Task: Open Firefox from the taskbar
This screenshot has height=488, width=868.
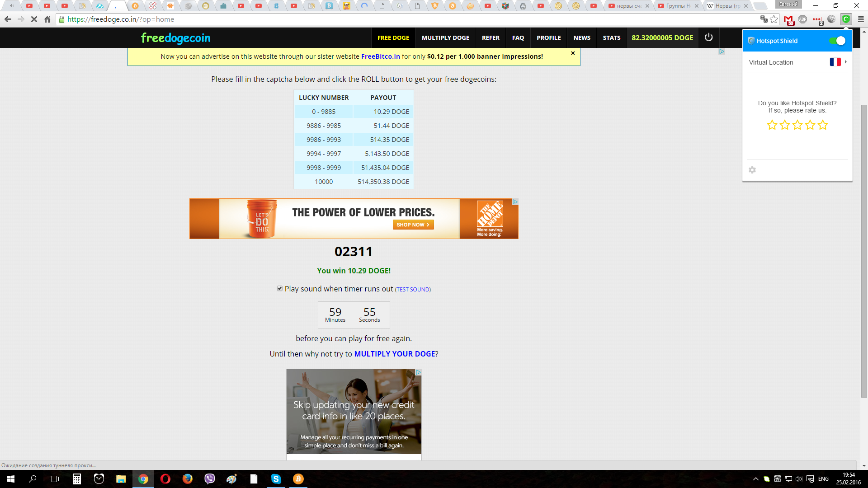Action: [x=188, y=479]
